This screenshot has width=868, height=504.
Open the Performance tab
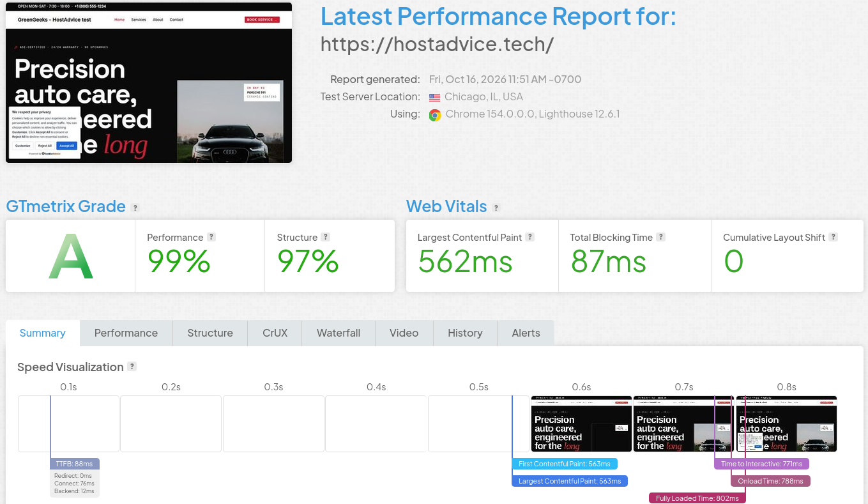(126, 333)
